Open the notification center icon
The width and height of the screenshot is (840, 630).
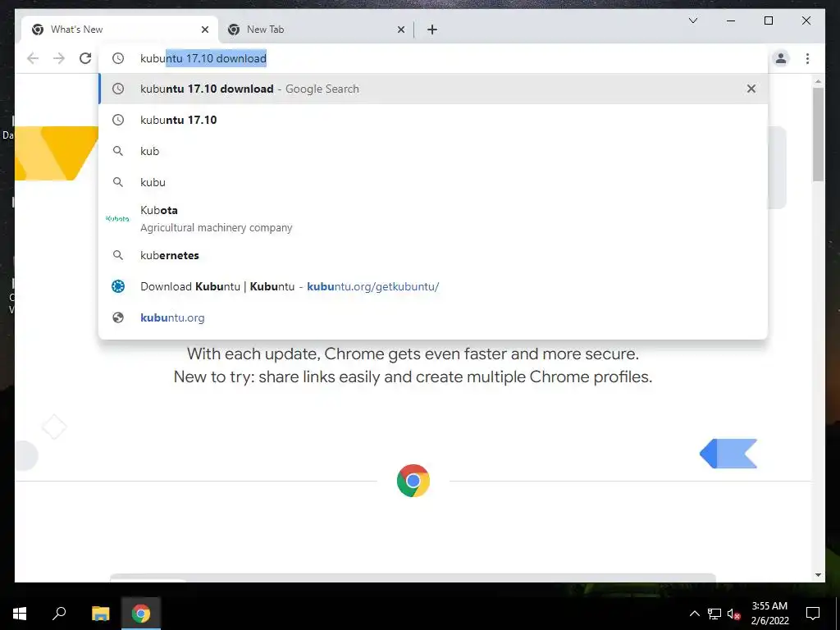pos(813,614)
